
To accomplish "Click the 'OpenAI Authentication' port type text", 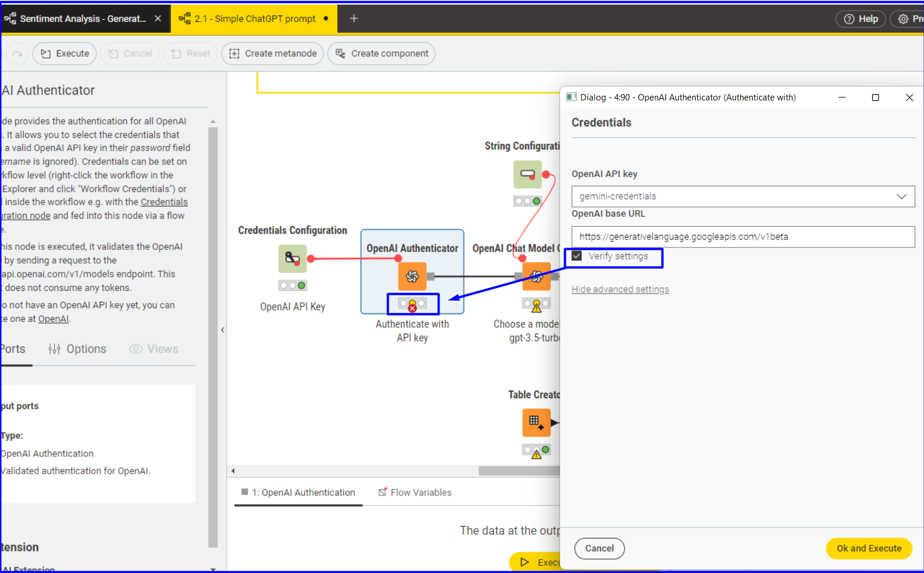I will [47, 454].
